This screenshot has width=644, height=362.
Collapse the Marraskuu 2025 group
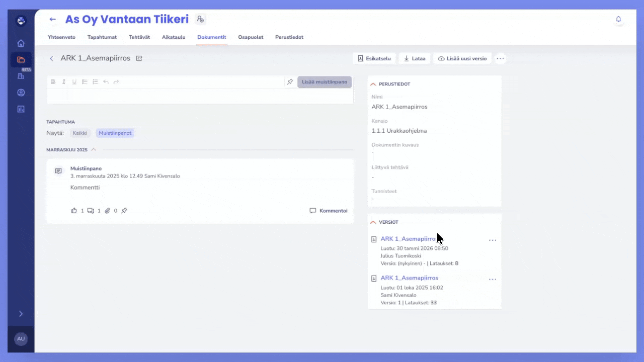(x=94, y=150)
